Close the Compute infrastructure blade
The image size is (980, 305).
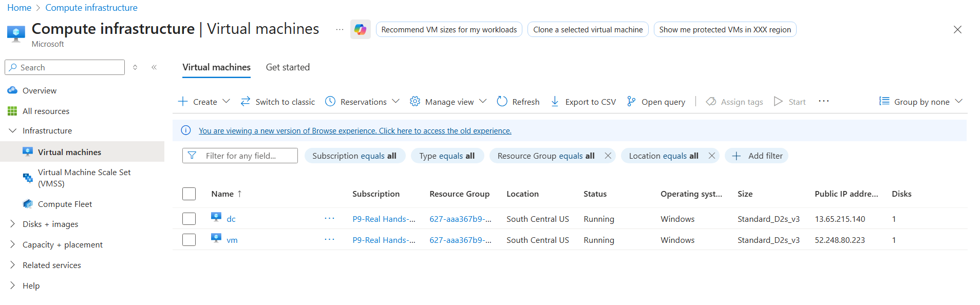[x=957, y=29]
